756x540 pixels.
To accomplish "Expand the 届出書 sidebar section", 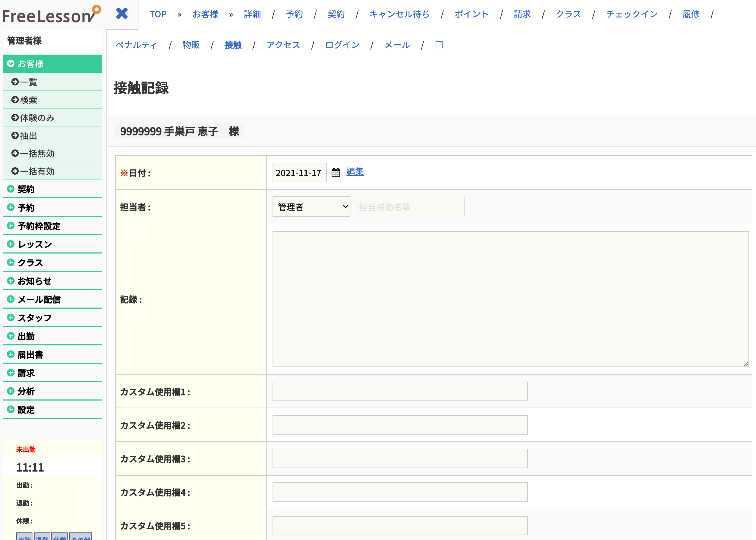I will point(52,355).
